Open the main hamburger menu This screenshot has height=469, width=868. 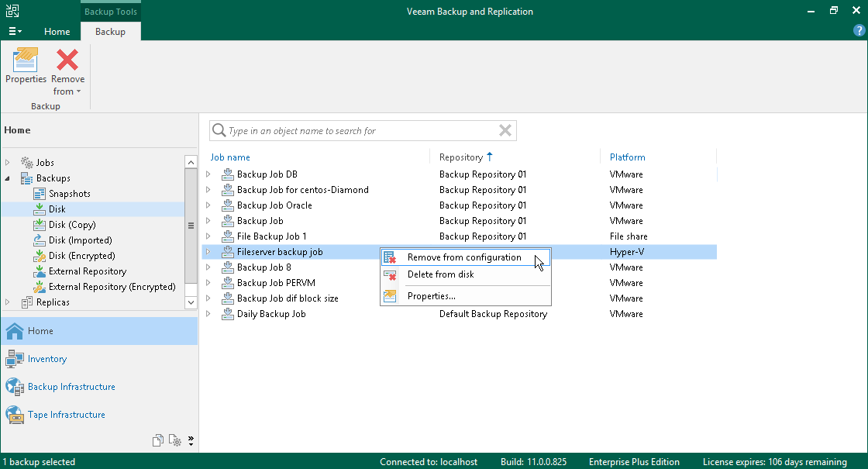pos(15,32)
